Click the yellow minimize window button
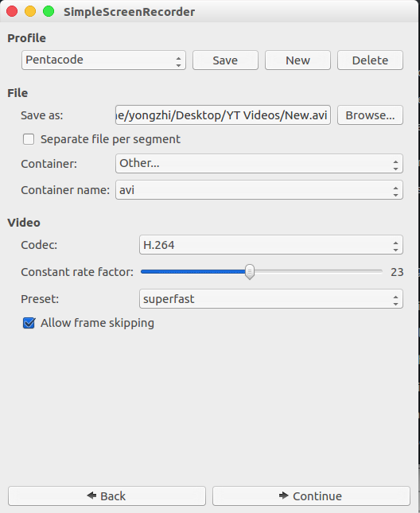Screen dimensions: 420x513 click(30, 11)
